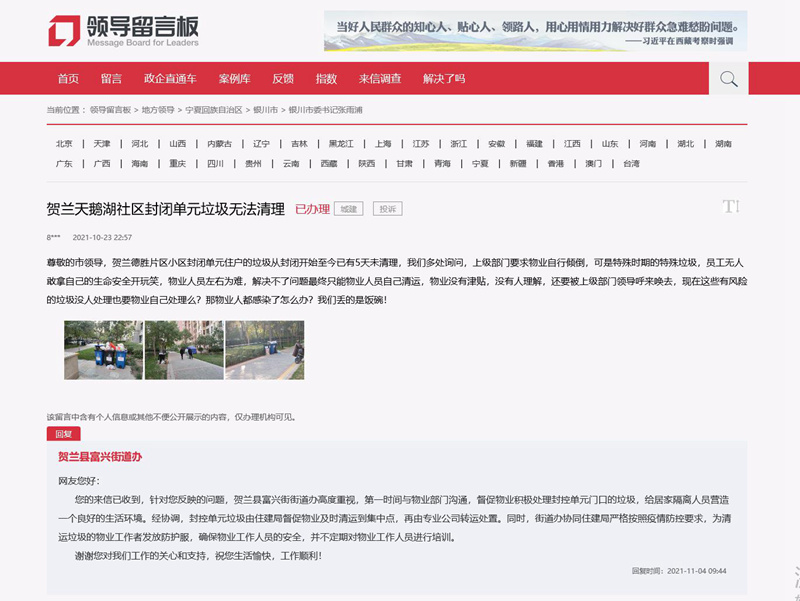Open the 首页 menu item
This screenshot has height=601, width=800.
[x=68, y=79]
